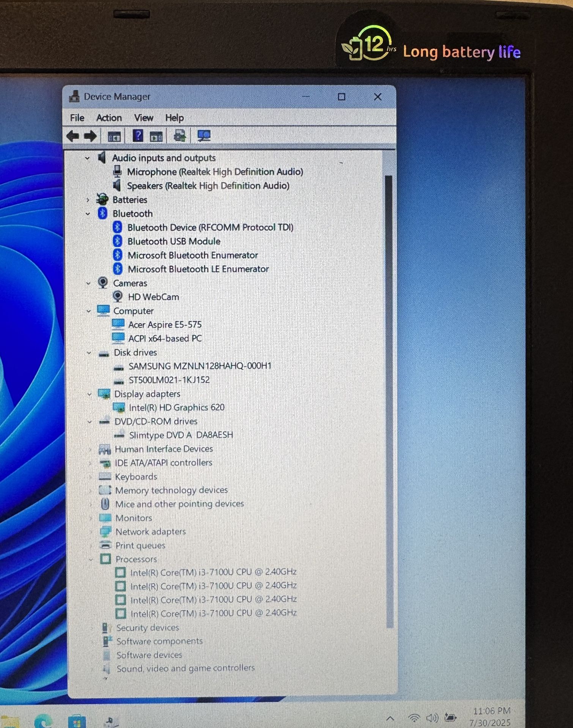Select Slimtype DVD A DA8AESH drive
Image resolution: width=573 pixels, height=728 pixels.
pos(181,435)
